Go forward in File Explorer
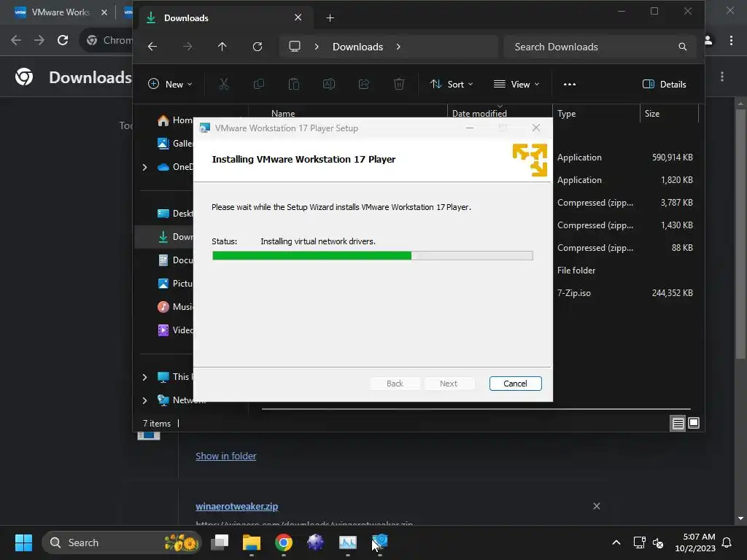The height and width of the screenshot is (560, 747). click(x=187, y=47)
